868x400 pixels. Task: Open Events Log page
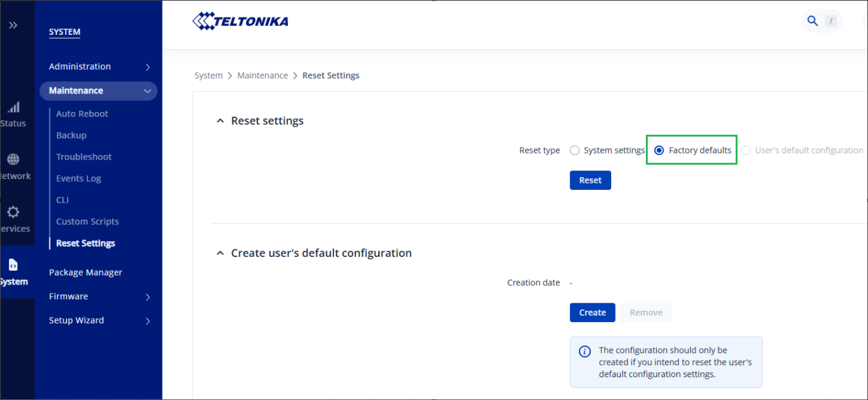pos(78,178)
